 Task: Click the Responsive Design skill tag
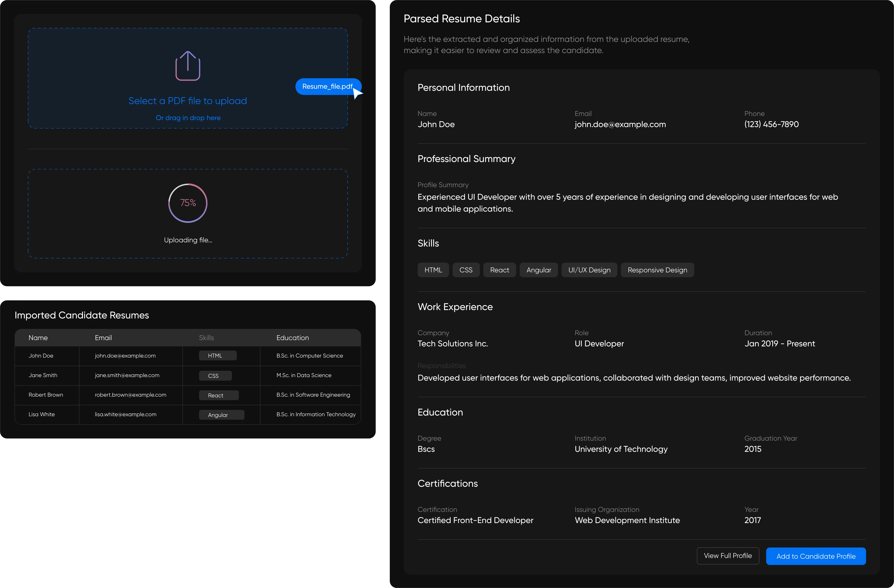coord(657,270)
